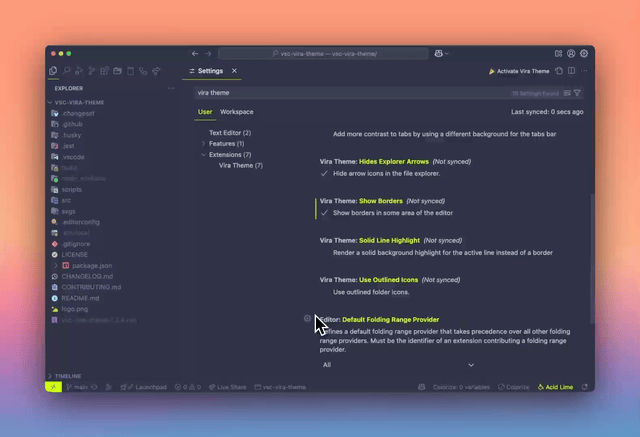Open the .gitignore file

tap(71, 244)
